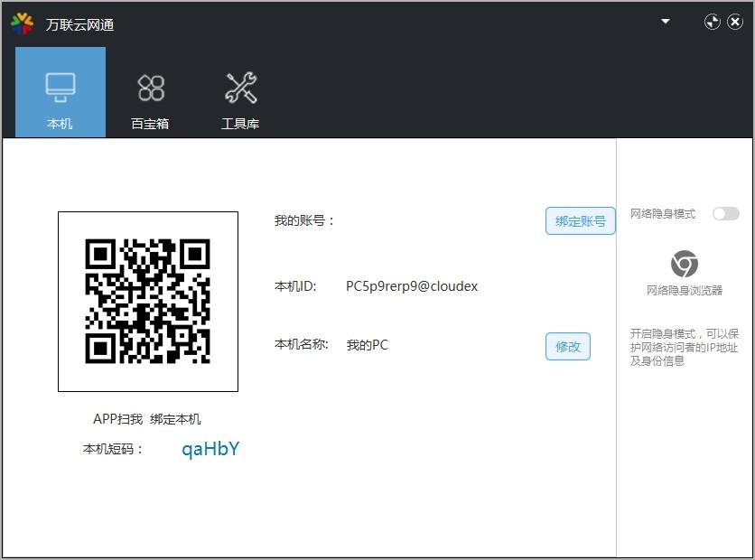Viewport: 755px width, 560px height.
Task: Click the APP扫我 绑定本机 caption
Action: (x=147, y=419)
